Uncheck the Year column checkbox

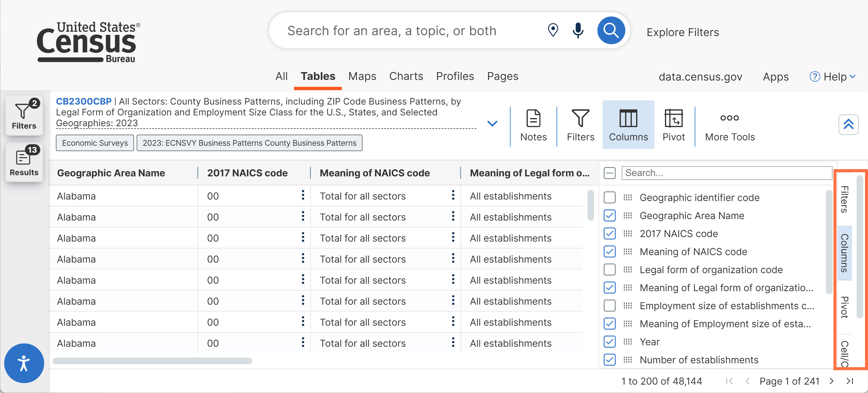tap(609, 342)
